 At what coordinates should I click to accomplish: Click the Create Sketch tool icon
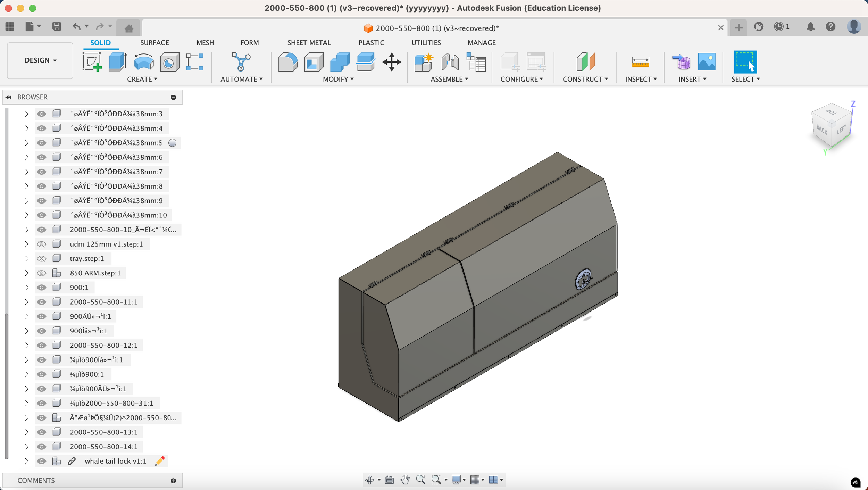tap(92, 62)
